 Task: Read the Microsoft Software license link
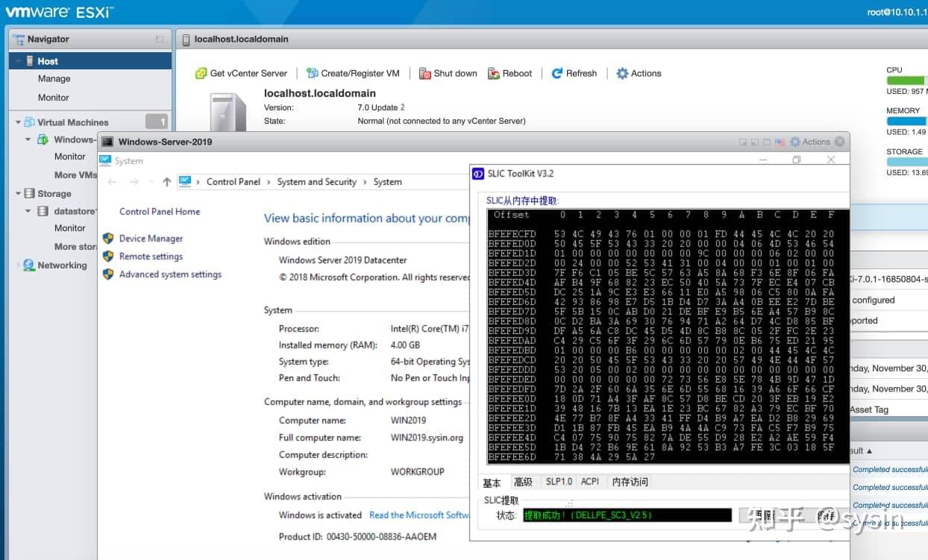(x=419, y=515)
